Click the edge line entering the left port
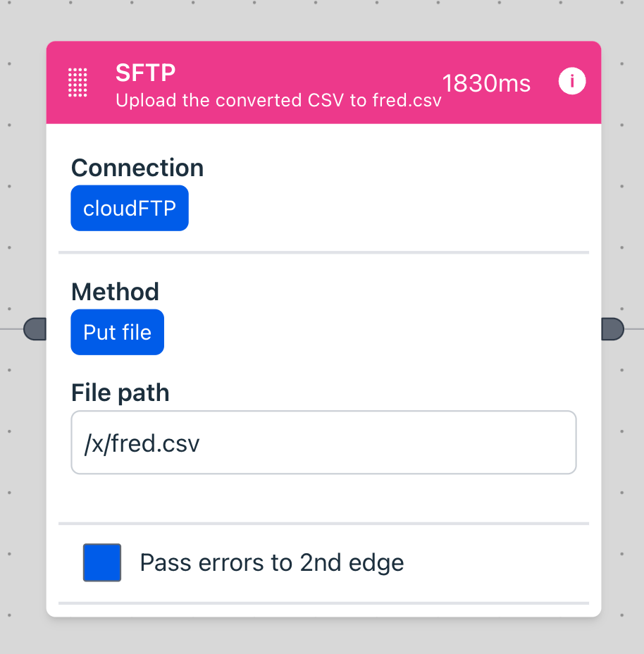The image size is (644, 654). click(11, 329)
